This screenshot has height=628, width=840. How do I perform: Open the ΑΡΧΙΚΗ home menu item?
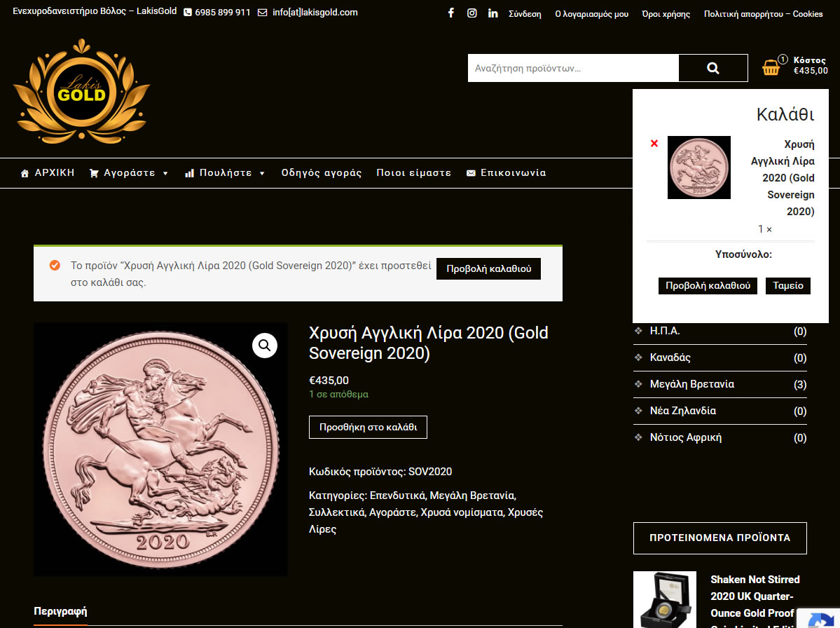[47, 173]
